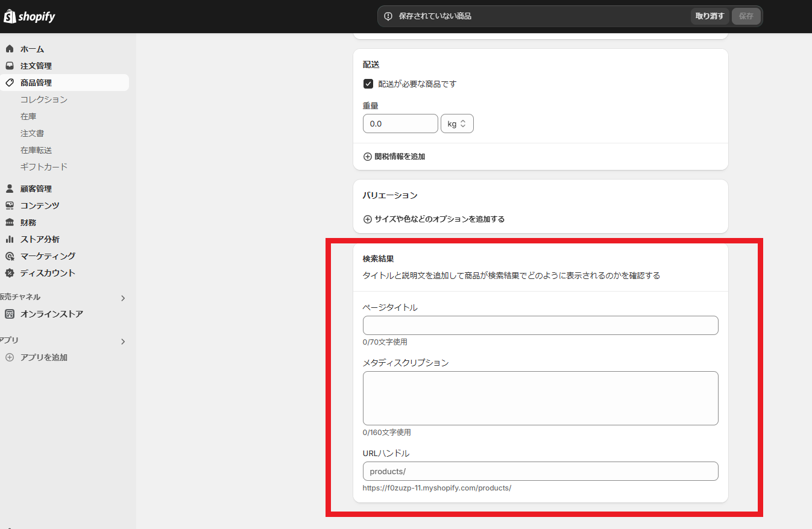Open the ホーム home icon
This screenshot has width=812, height=529.
pyautogui.click(x=10, y=49)
